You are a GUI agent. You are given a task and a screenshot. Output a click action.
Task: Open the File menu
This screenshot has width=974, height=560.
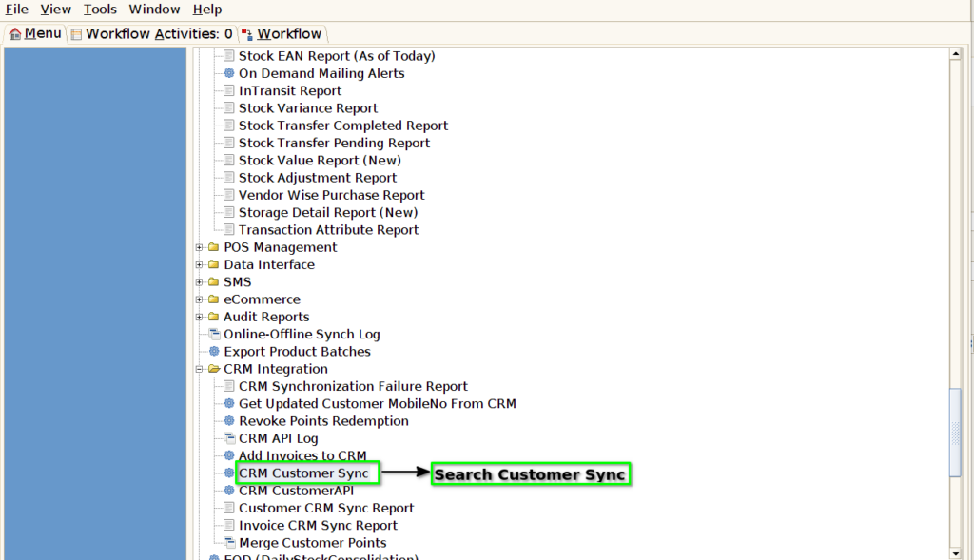17,10
